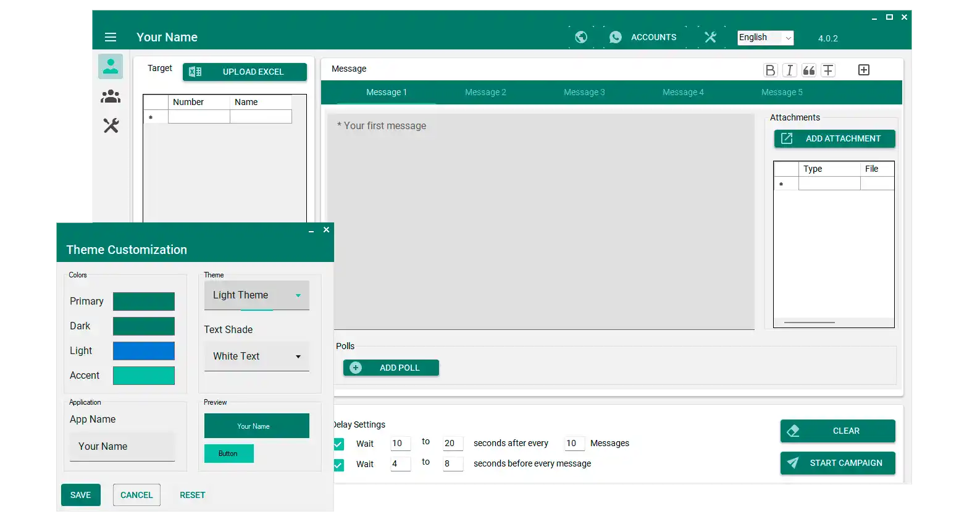Viewport: 980px width, 532px height.
Task: Insert quote formatting icon
Action: 809,70
